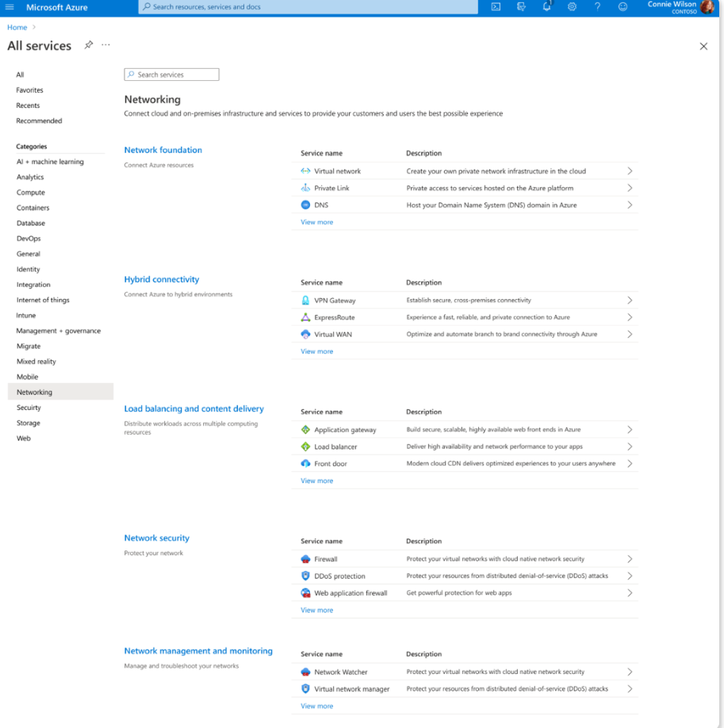Open Load balancing and content delivery link
The width and height of the screenshot is (724, 728).
click(193, 408)
